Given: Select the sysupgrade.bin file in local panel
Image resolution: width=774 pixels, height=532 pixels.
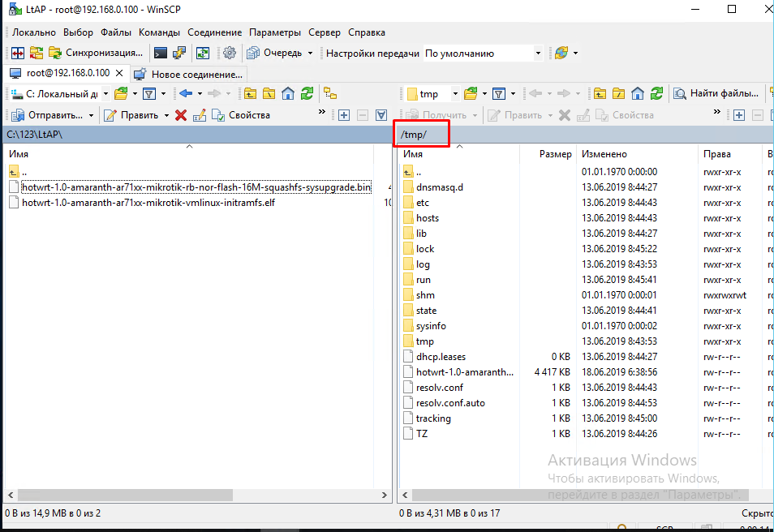Looking at the screenshot, I should (x=196, y=187).
